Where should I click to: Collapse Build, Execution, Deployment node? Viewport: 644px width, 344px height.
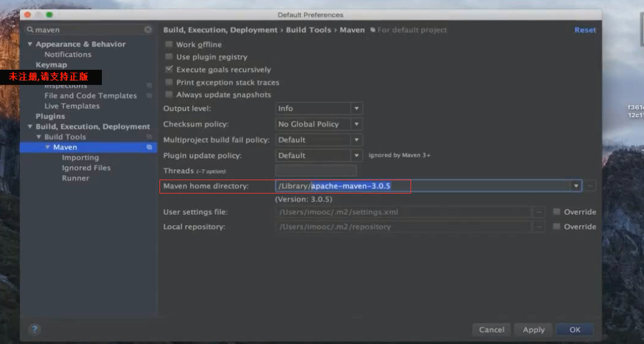tap(30, 127)
